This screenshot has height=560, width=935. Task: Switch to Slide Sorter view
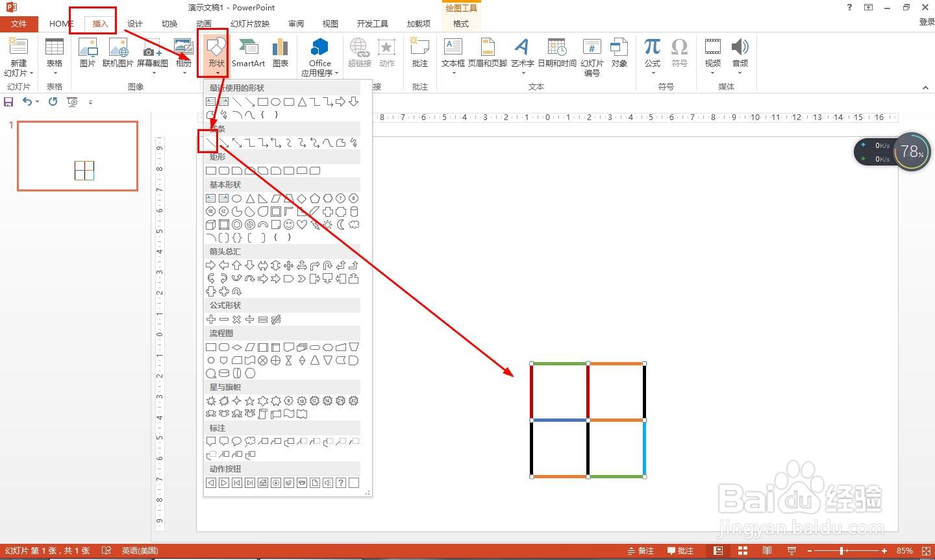tap(742, 551)
